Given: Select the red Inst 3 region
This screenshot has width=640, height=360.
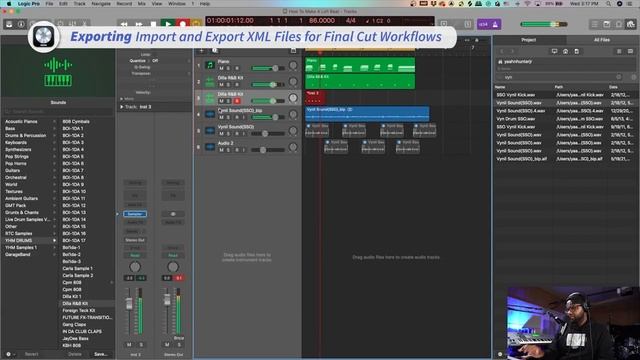Looking at the screenshot, I should [315, 98].
